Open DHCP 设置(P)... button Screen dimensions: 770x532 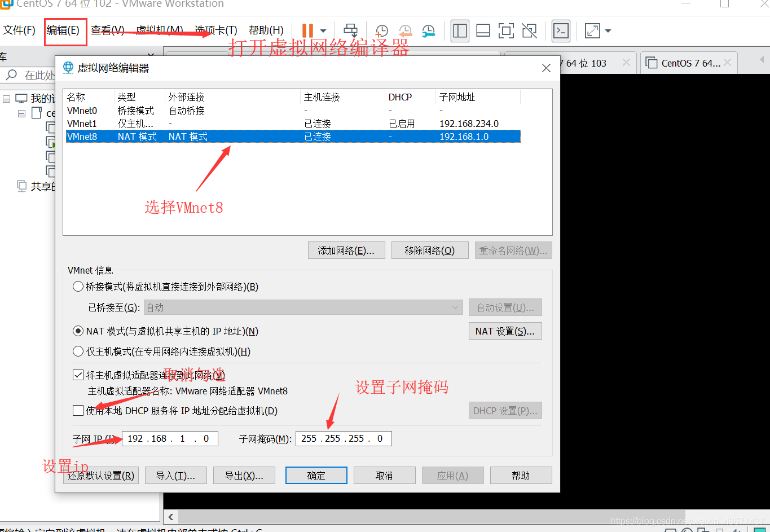click(x=505, y=411)
